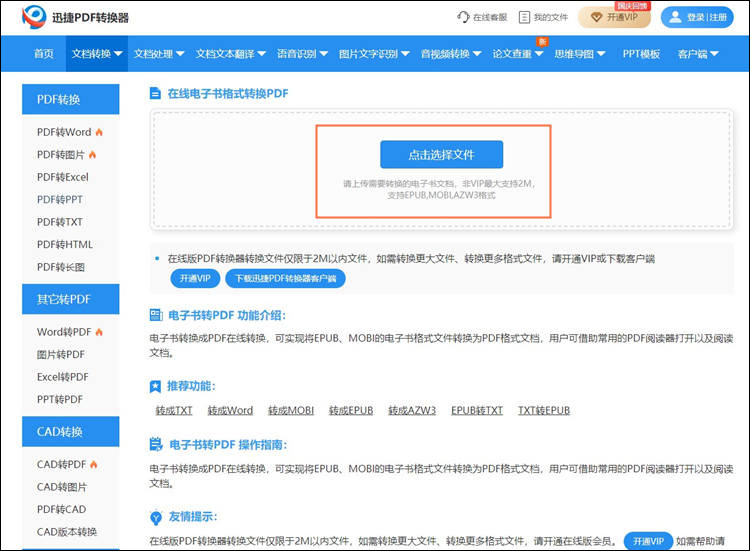Open PPT模板 in the navigation bar
Viewport: 750px width, 551px height.
641,54
